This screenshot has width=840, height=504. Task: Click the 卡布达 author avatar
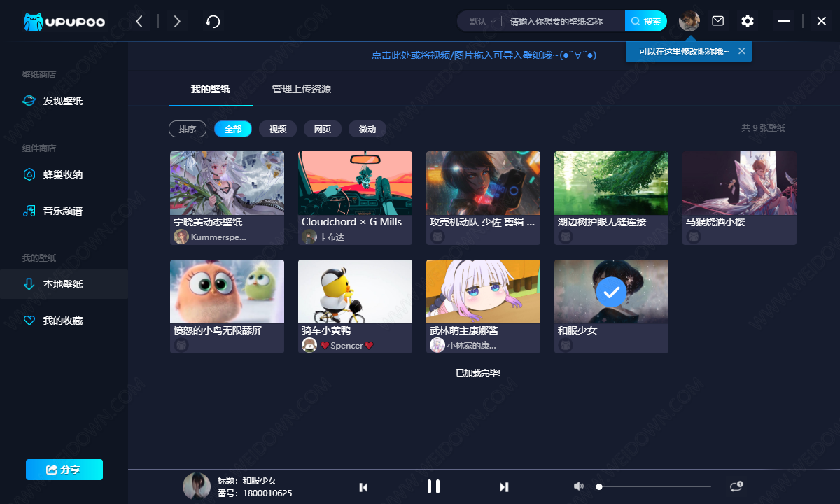[x=309, y=237]
